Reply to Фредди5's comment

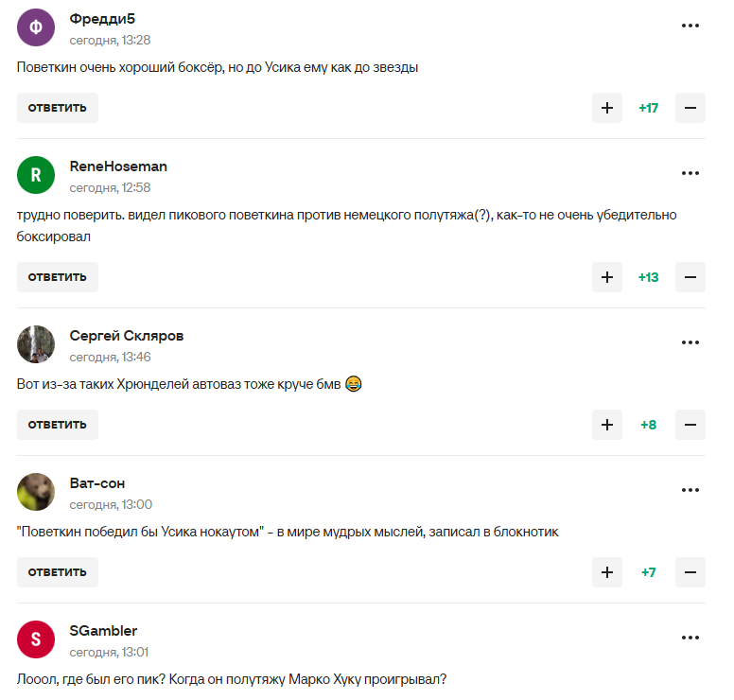pyautogui.click(x=58, y=108)
